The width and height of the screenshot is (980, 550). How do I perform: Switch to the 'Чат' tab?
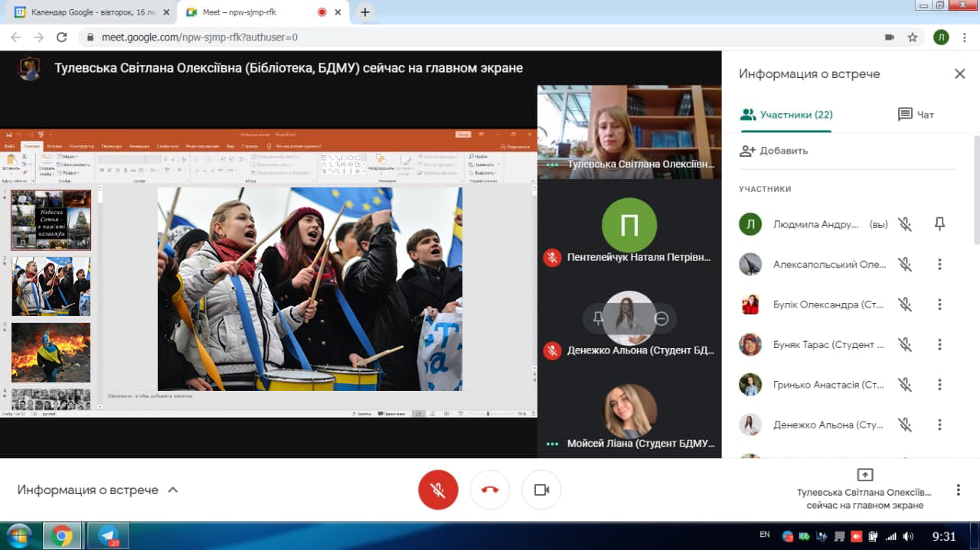pyautogui.click(x=916, y=115)
